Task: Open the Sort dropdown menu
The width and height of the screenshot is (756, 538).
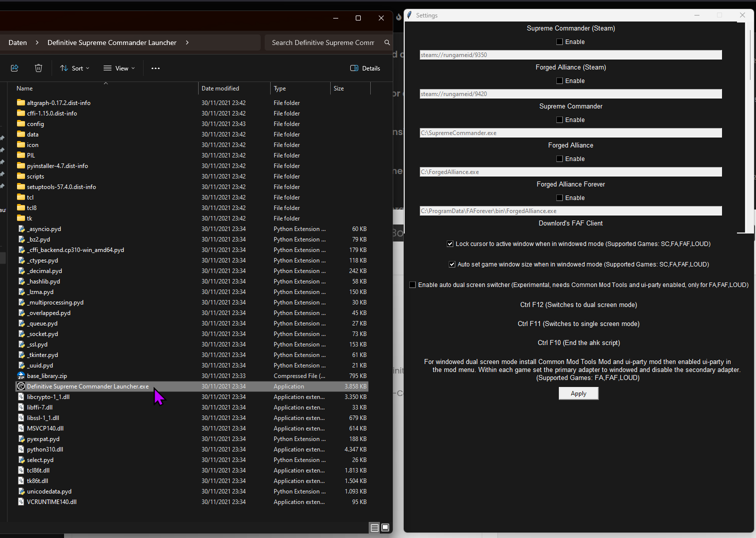Action: (x=75, y=68)
